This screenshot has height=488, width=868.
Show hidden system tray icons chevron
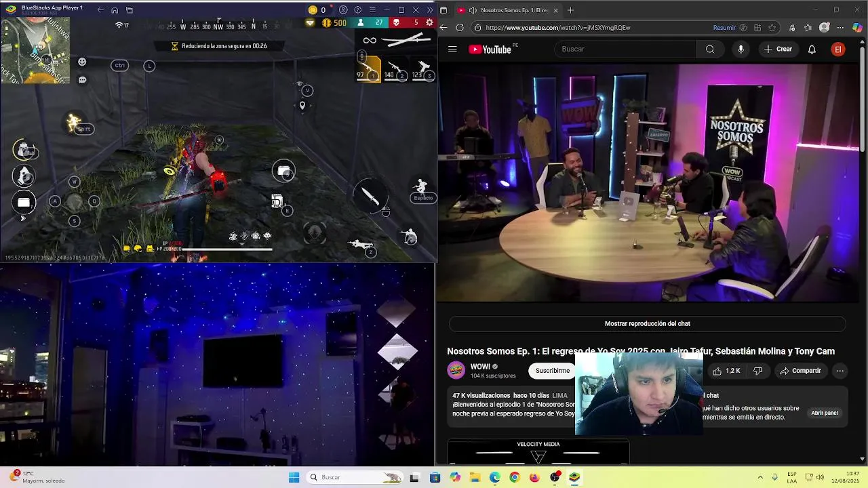[760, 477]
